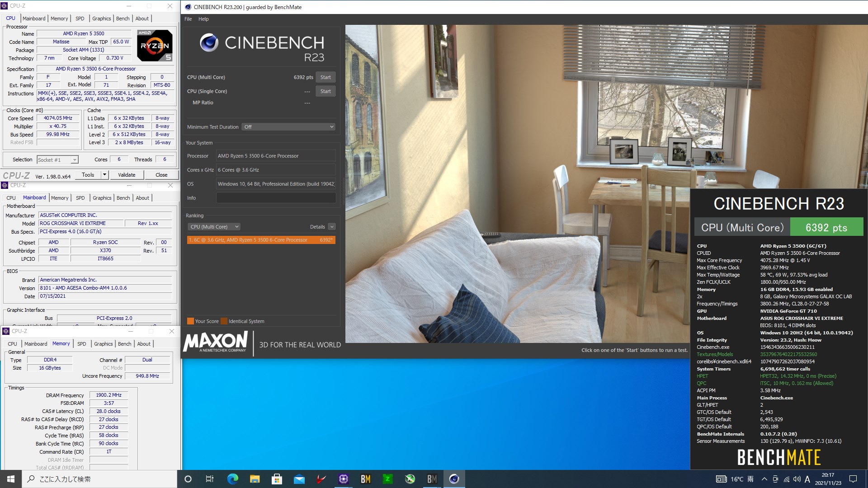The width and height of the screenshot is (868, 488).
Task: Switch to the CPU-Z purple chip taskbar icon
Action: click(x=343, y=479)
